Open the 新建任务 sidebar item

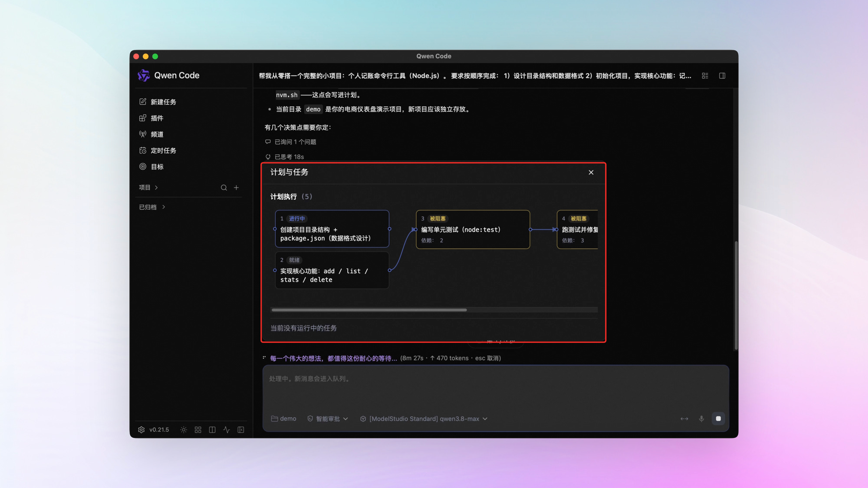click(158, 102)
